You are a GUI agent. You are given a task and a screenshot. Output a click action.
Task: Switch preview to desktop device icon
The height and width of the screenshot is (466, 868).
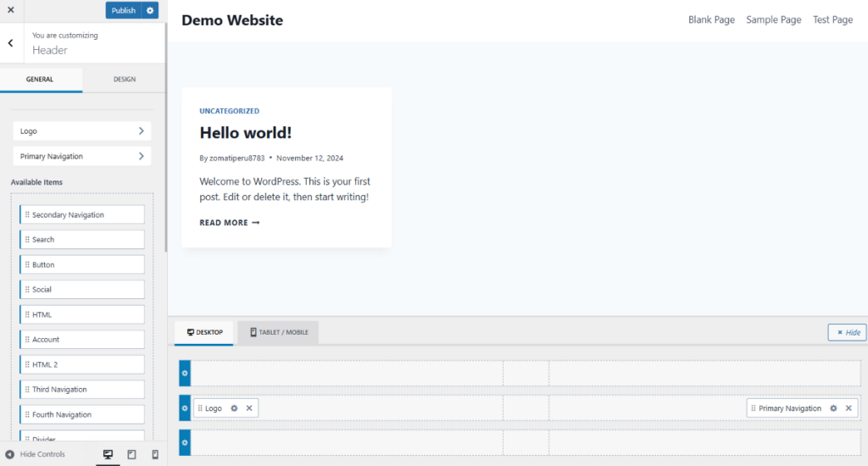point(108,454)
